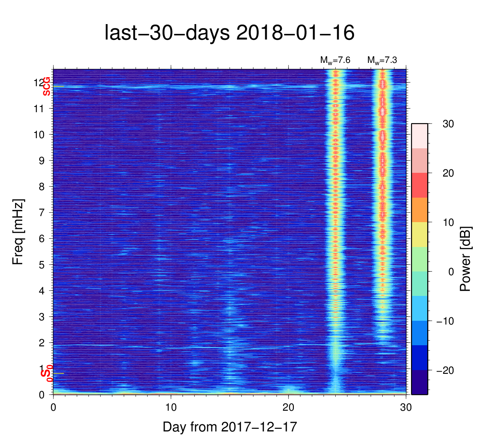Click the plot title 'last-30-days 2018-01-16'

pos(229,33)
